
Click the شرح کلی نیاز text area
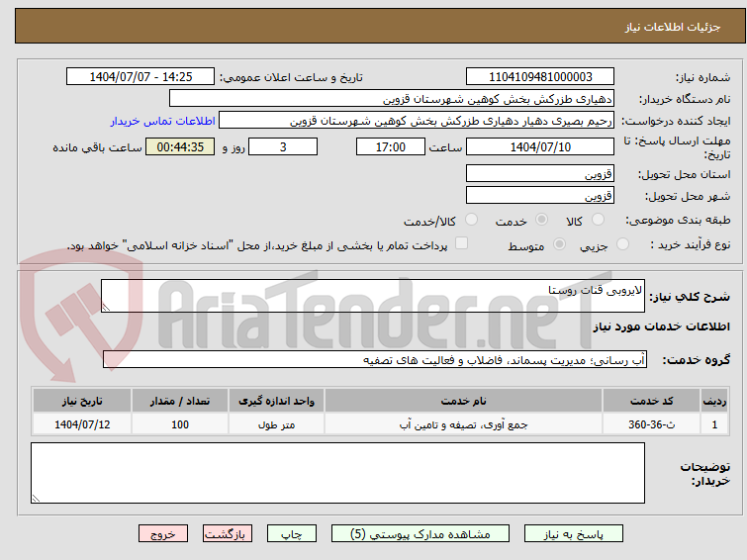click(x=373, y=296)
